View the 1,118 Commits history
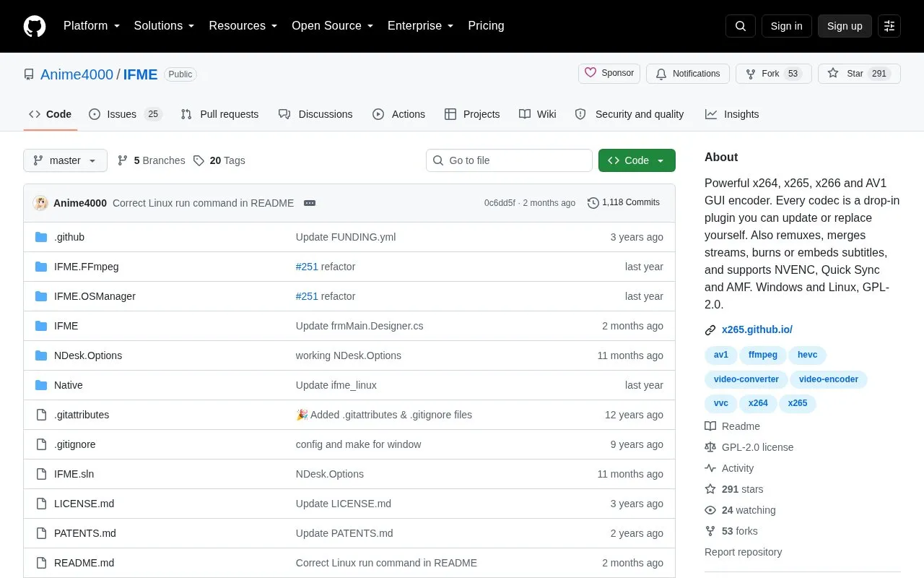Screen dimensions: 924x578 point(624,203)
